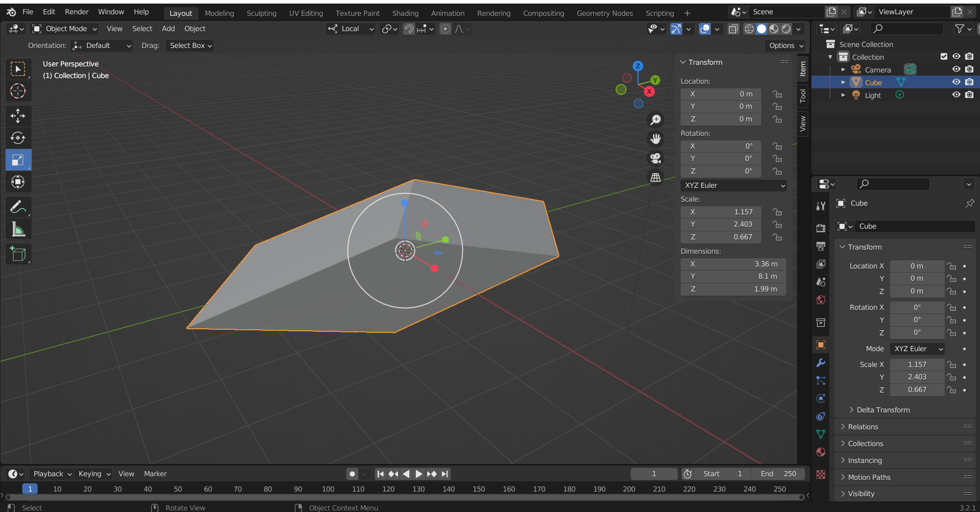The height and width of the screenshot is (512, 980).
Task: Click the Dimensions Y value field
Action: click(733, 276)
